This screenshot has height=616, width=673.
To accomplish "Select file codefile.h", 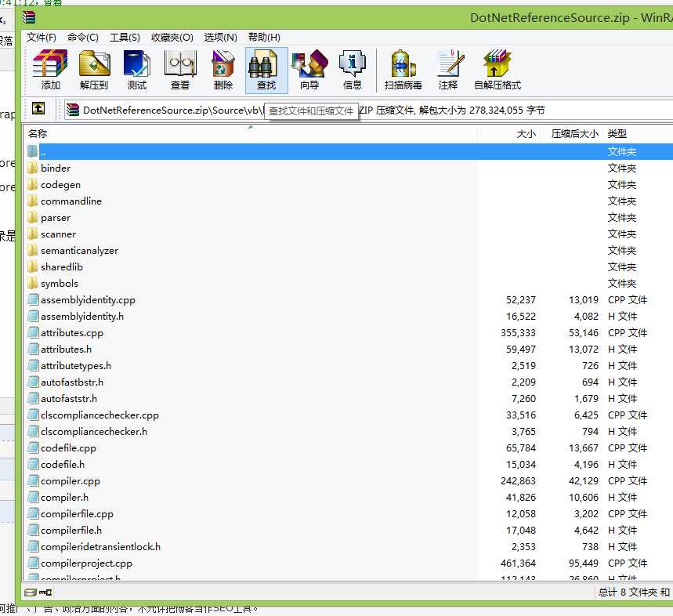I will 63,465.
